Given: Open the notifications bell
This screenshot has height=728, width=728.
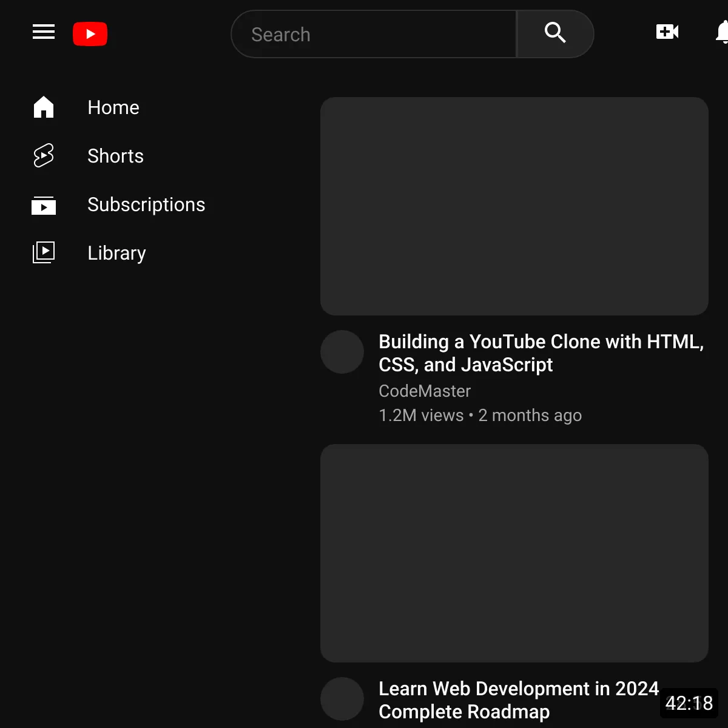Looking at the screenshot, I should click(x=722, y=32).
